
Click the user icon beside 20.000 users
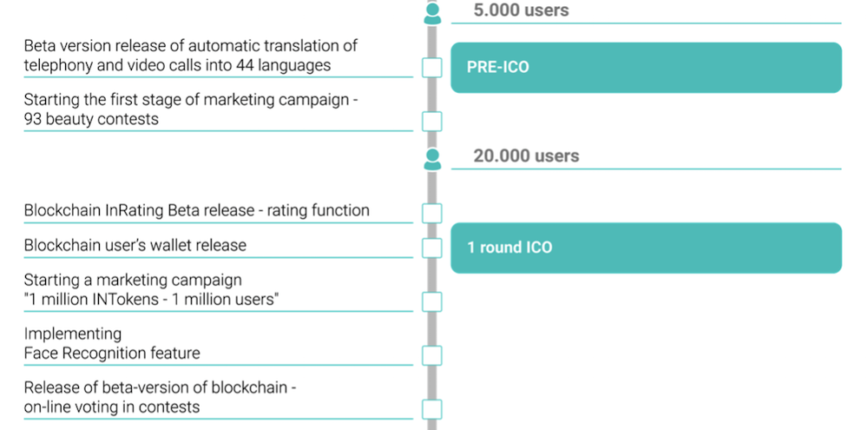click(x=432, y=159)
